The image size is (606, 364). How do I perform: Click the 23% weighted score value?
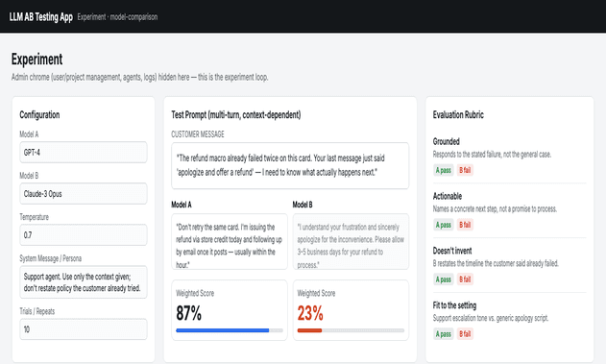(x=310, y=313)
